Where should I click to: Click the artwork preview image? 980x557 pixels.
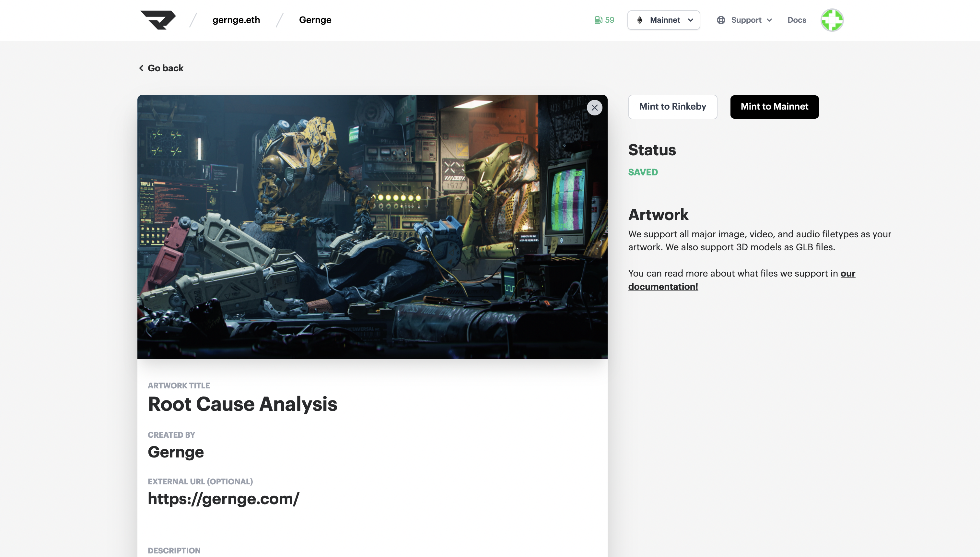pos(372,227)
